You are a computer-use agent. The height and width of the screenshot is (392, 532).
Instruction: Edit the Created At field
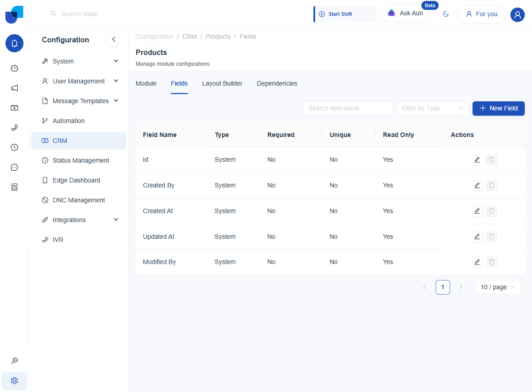coord(477,211)
